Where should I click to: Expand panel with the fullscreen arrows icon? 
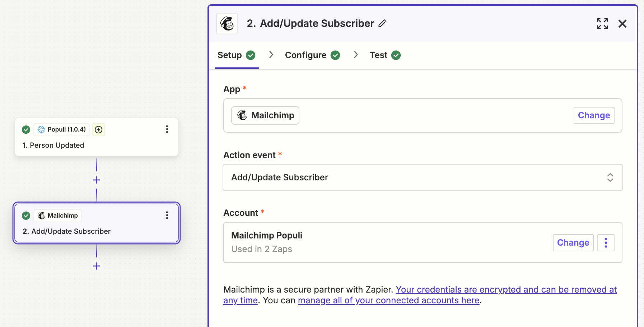pyautogui.click(x=602, y=24)
